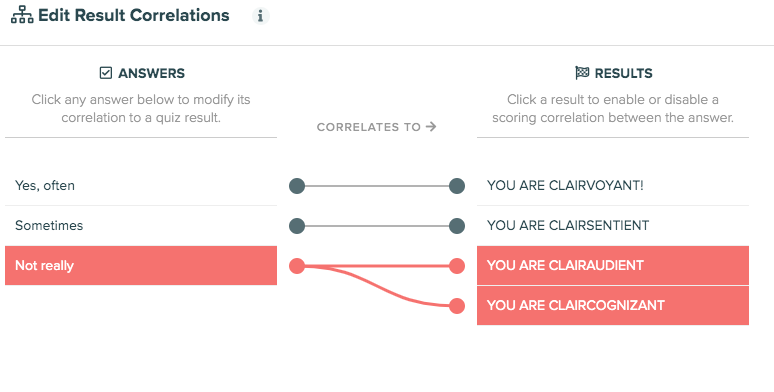Select the "Sometimes" answer row
Screen dimensions: 774x392
tap(141, 226)
